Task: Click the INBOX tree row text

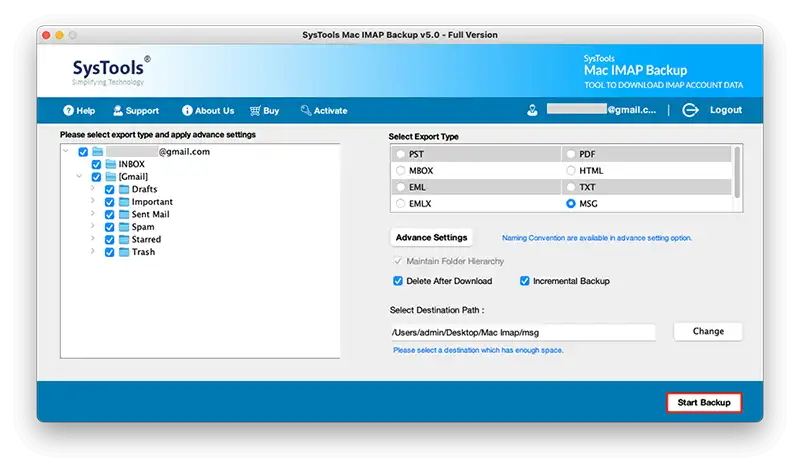Action: [132, 164]
